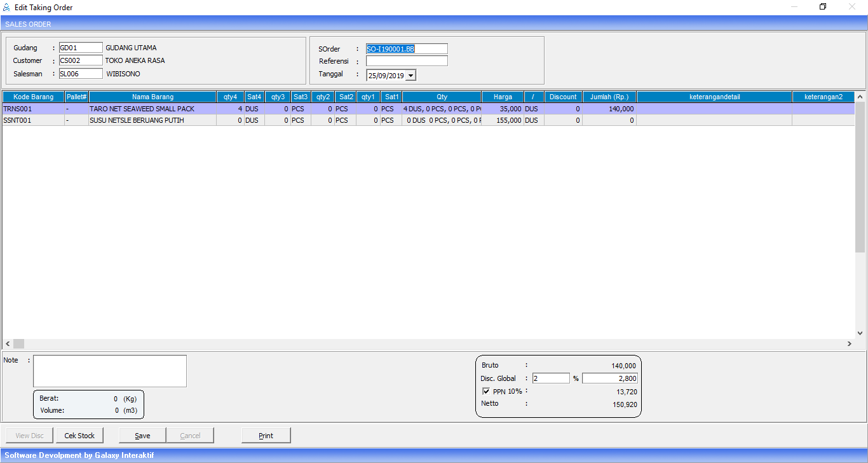Restore the window using the restore button
This screenshot has height=463, width=868.
pyautogui.click(x=823, y=7)
